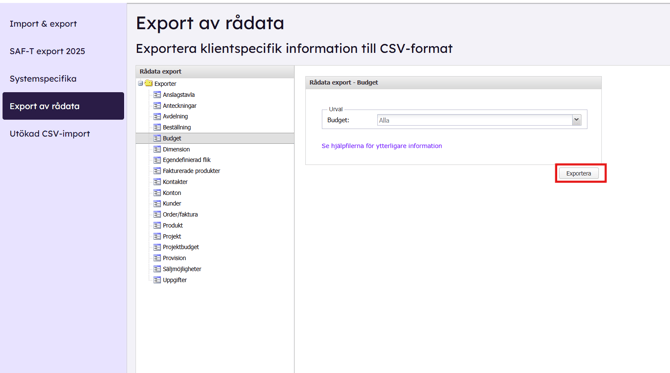The width and height of the screenshot is (670, 373).
Task: Click the icon beside Säljmöjligheter
Action: click(x=157, y=269)
